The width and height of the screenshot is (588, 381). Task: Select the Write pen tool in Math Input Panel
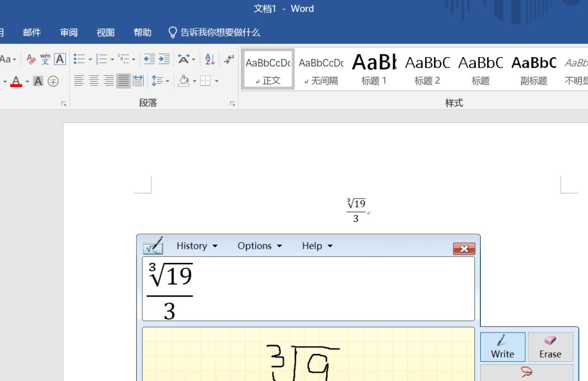point(501,347)
